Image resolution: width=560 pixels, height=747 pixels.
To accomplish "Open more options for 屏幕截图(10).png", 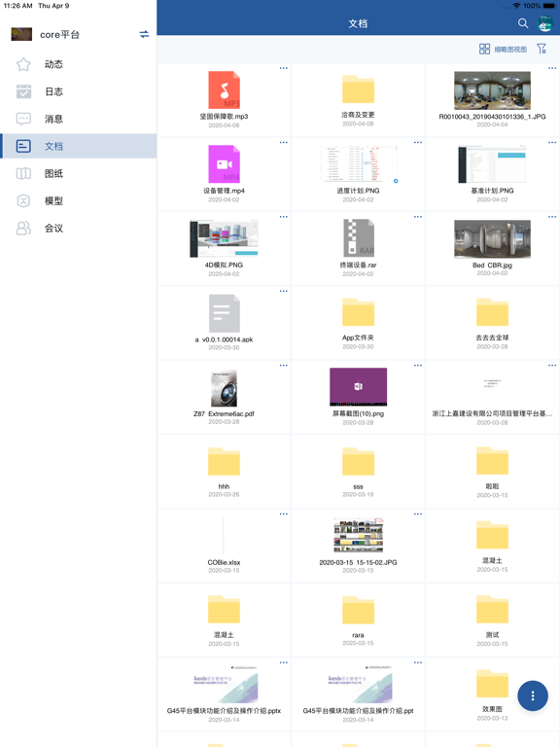I will [418, 366].
